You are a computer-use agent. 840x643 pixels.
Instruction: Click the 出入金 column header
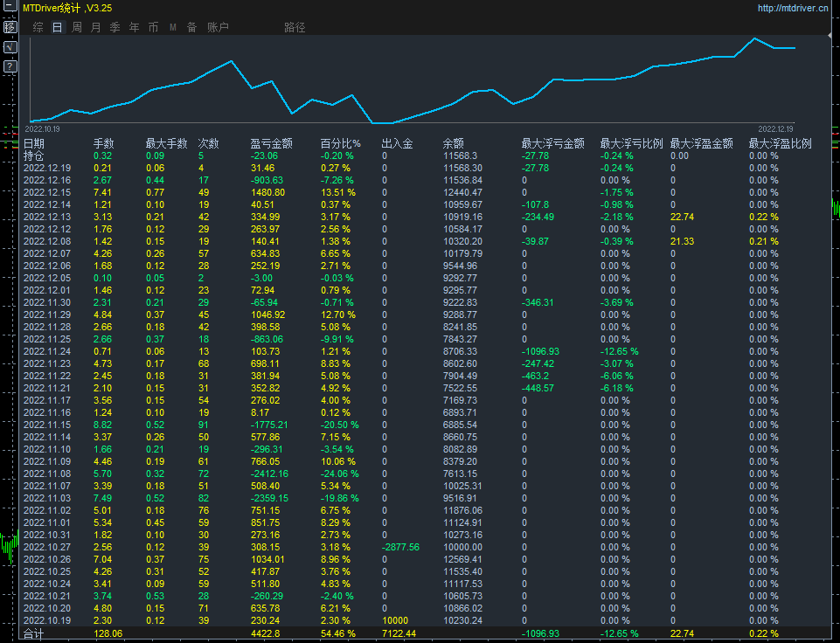pos(398,143)
